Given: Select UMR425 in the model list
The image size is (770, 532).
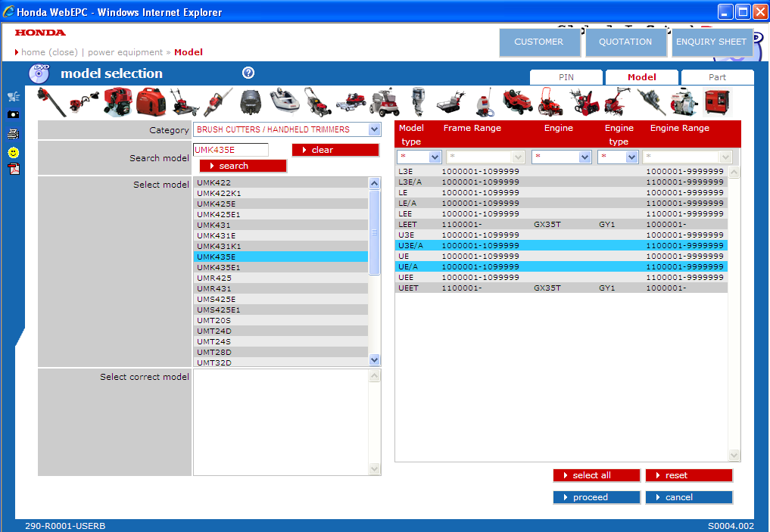Looking at the screenshot, I should pos(281,278).
